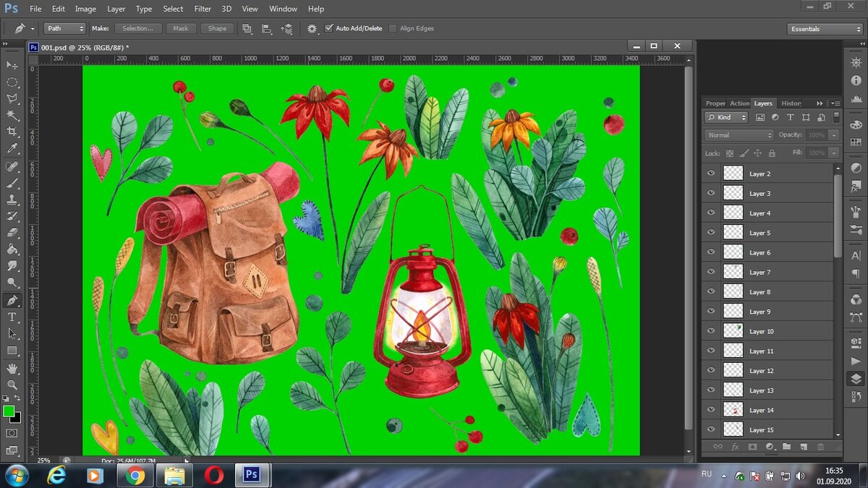This screenshot has width=868, height=488.
Task: Select the Path Selection arrow tool
Action: click(12, 333)
